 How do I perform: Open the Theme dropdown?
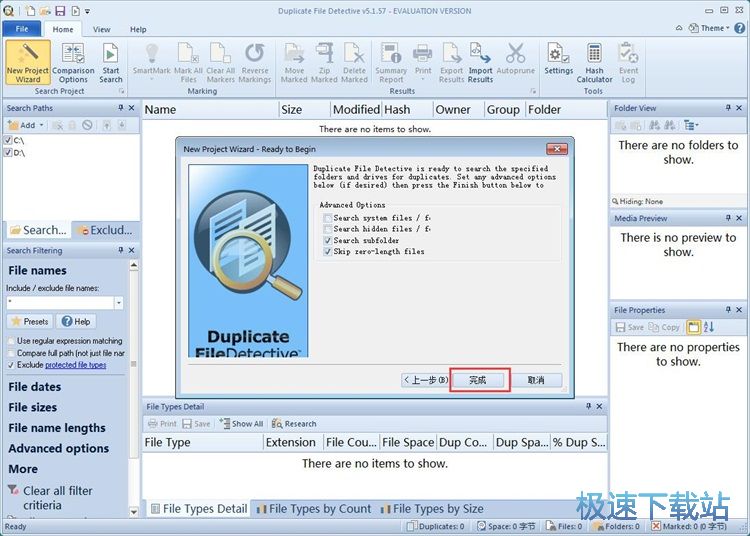tap(709, 28)
